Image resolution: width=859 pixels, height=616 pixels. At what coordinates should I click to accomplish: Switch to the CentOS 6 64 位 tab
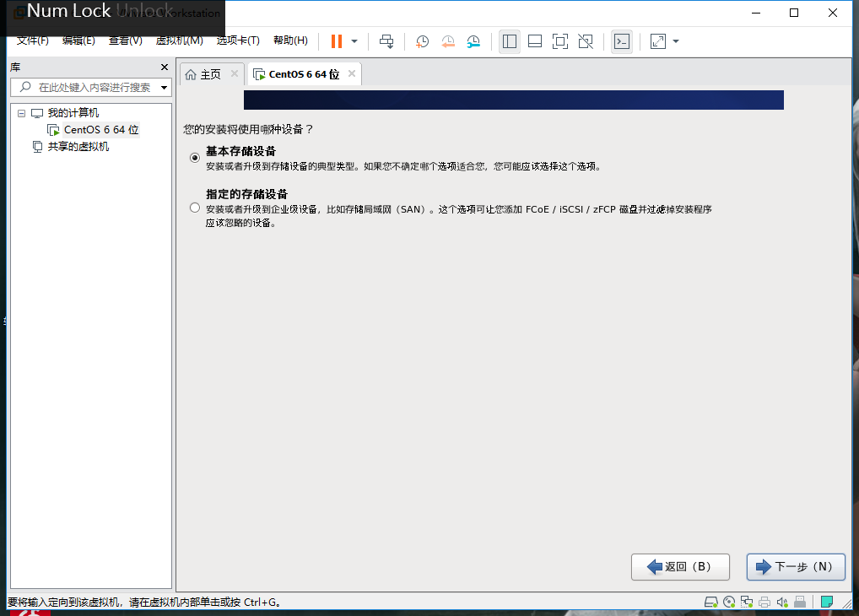[304, 74]
